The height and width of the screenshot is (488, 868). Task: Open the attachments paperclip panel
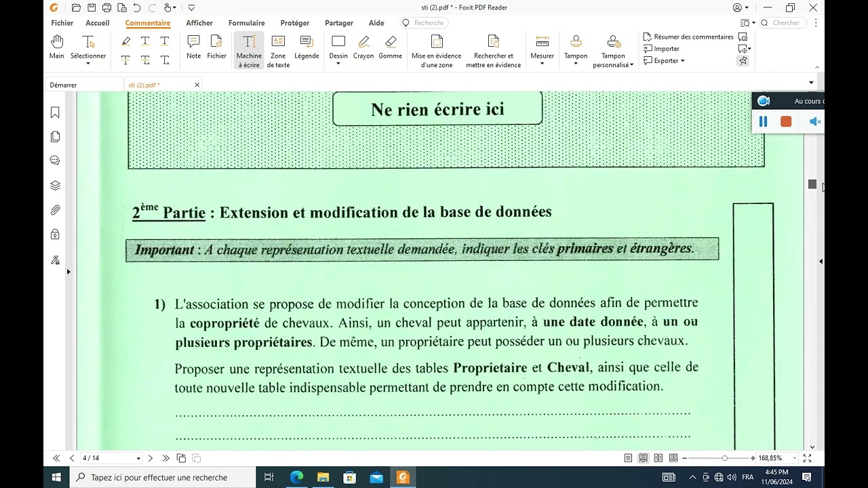(55, 210)
